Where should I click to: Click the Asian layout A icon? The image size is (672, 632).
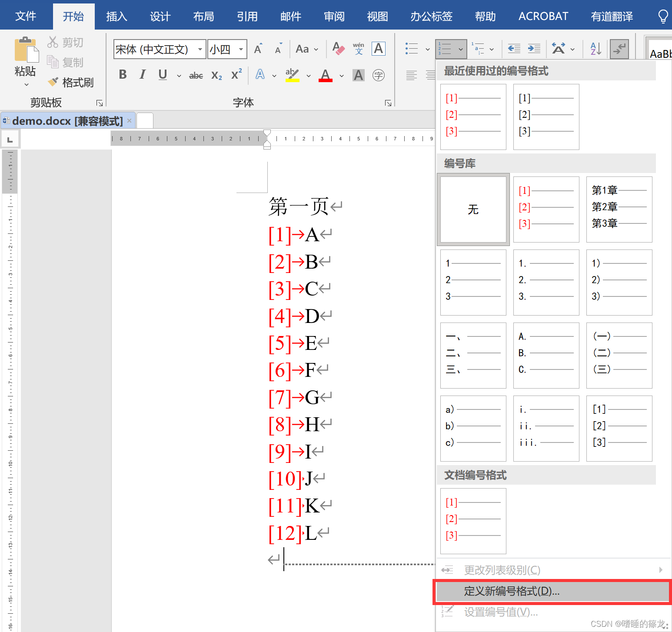point(559,49)
